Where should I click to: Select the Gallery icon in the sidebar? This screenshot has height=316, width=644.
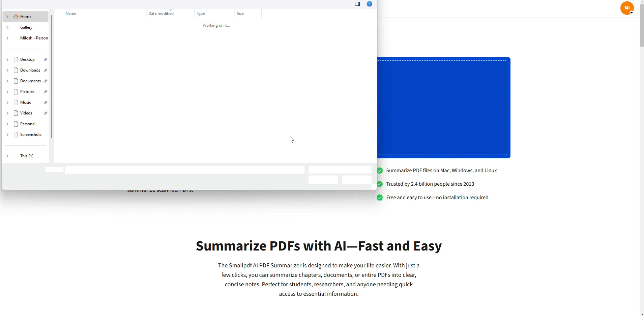[x=16, y=27]
